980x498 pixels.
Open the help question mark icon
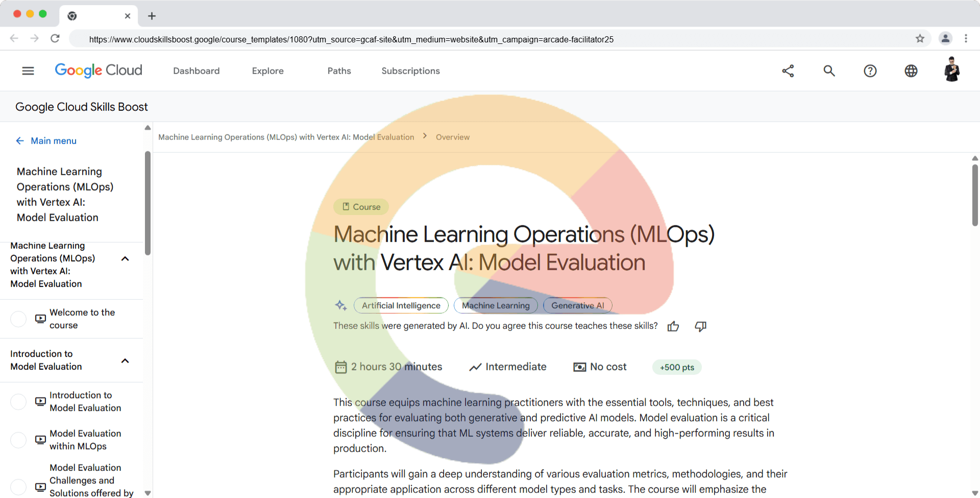870,71
